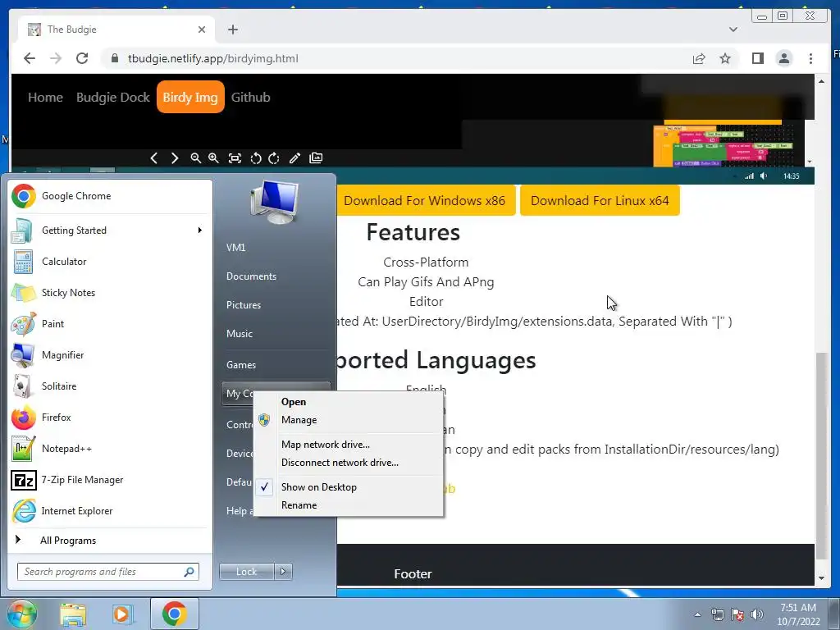Go back in Chrome
Viewport: 840px width, 630px height.
coord(30,58)
